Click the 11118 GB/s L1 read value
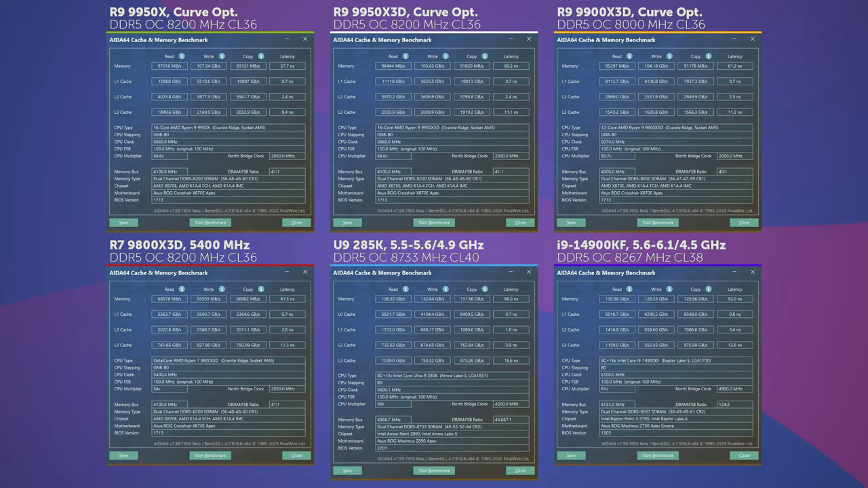This screenshot has width=868, height=488. (393, 81)
